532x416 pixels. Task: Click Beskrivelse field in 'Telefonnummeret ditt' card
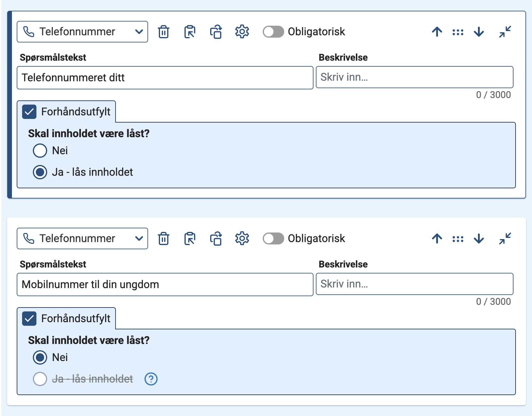415,77
